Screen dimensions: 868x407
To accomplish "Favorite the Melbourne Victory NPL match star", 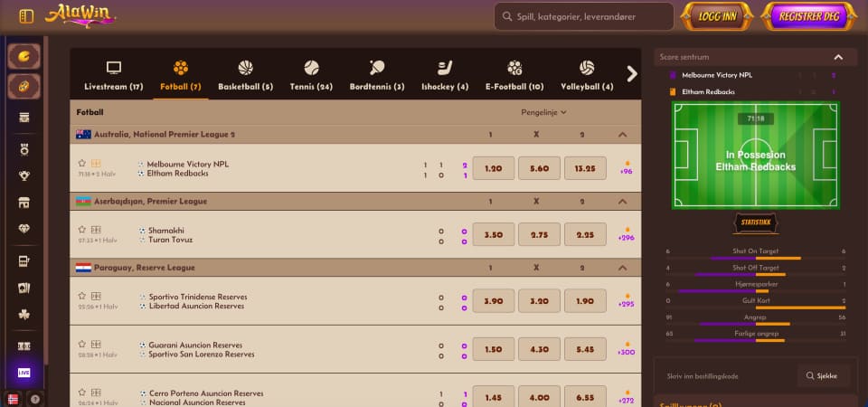I will pos(82,164).
